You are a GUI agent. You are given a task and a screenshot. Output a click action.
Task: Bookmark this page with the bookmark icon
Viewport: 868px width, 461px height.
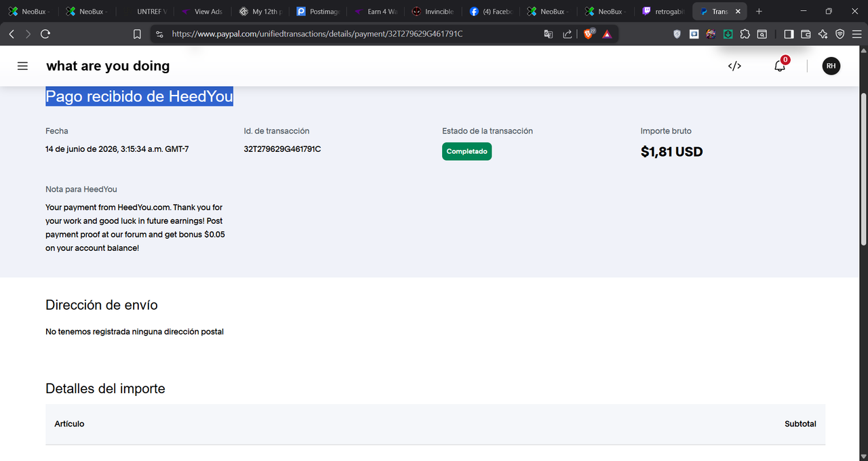click(x=137, y=34)
